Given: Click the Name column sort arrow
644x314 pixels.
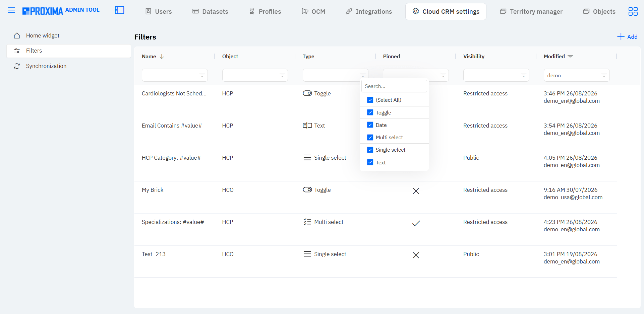Looking at the screenshot, I should (x=162, y=57).
